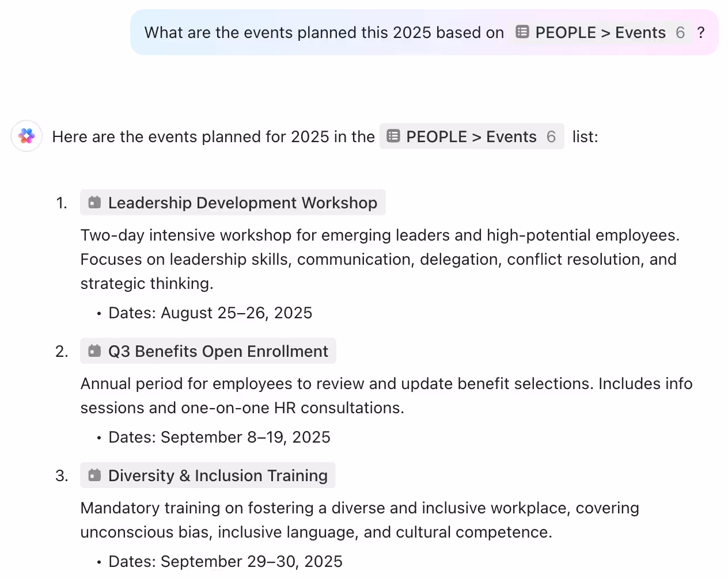Click the calendar icon beside Diversity & Inclusion Training
The height and width of the screenshot is (579, 728).
94,475
